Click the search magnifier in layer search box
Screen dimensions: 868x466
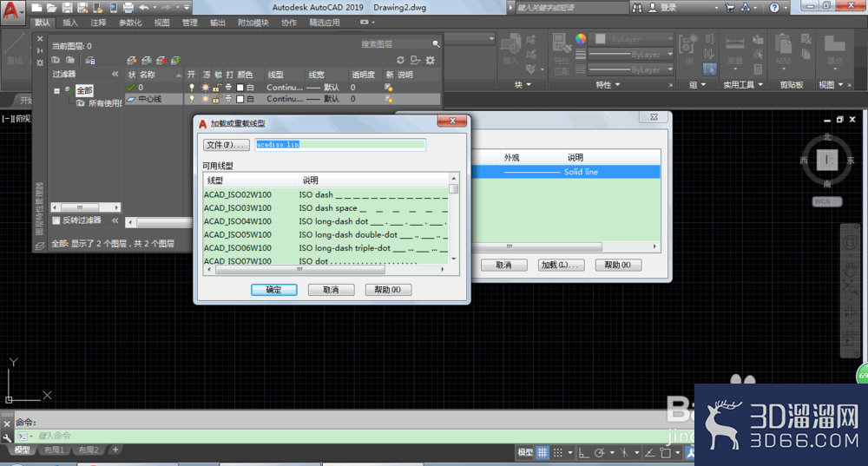(x=436, y=43)
